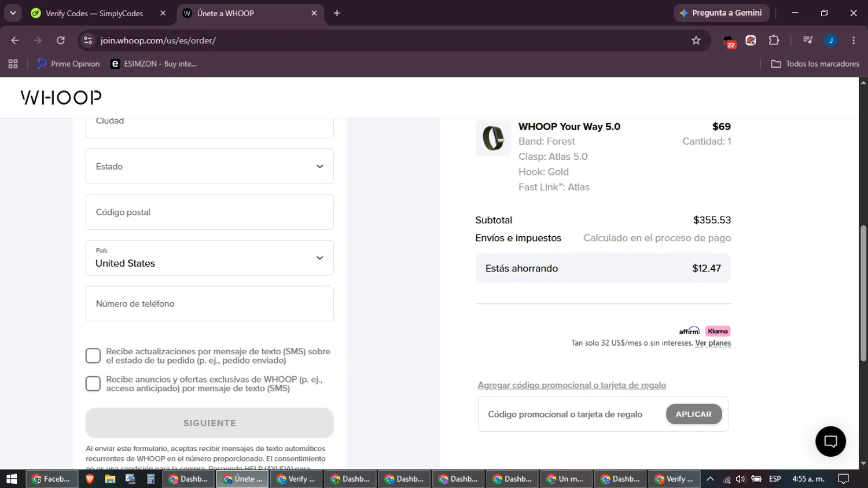Click the red round extension icon

click(751, 41)
